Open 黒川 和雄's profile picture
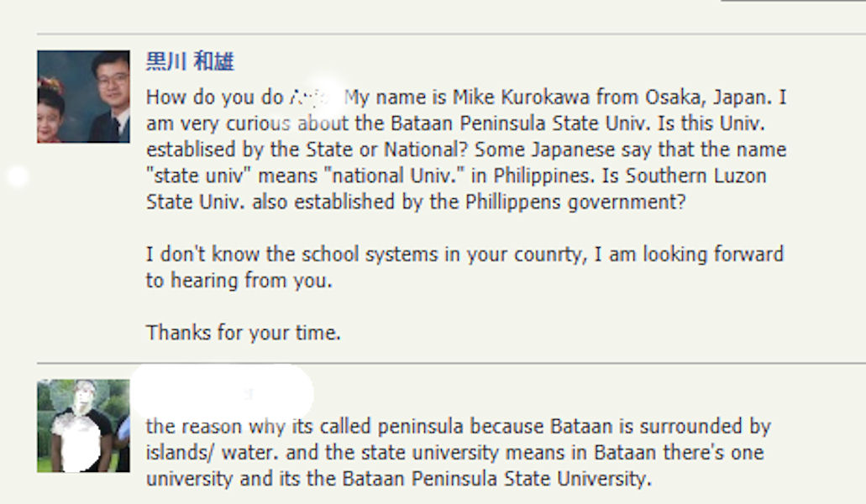 click(x=83, y=97)
